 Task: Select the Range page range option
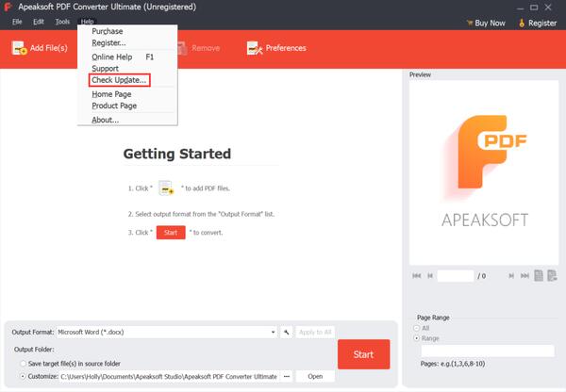(416, 338)
